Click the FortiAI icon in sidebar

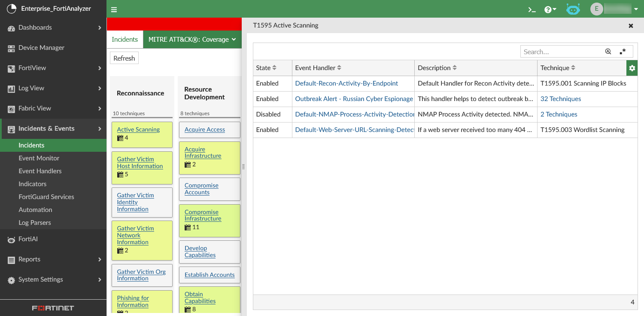pos(11,239)
